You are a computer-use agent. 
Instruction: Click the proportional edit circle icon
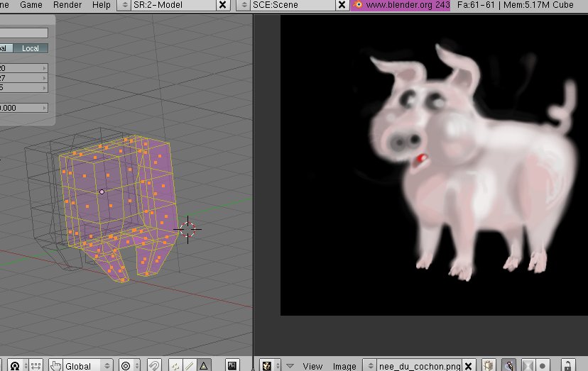coord(126,365)
